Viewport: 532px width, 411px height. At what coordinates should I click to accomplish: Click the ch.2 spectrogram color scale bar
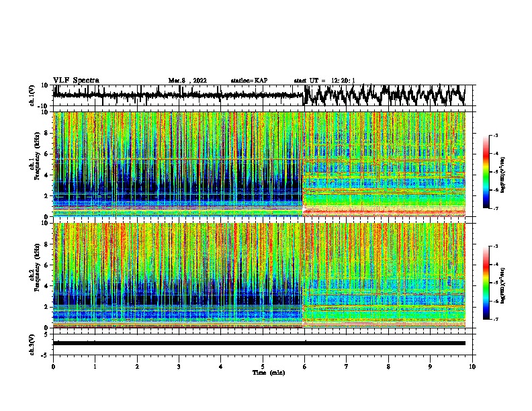point(486,283)
